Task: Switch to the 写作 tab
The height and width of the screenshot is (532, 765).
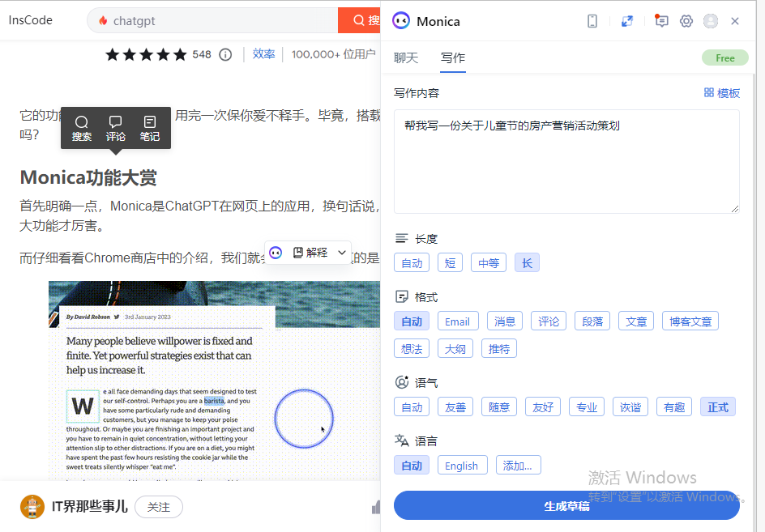Action: click(x=453, y=58)
